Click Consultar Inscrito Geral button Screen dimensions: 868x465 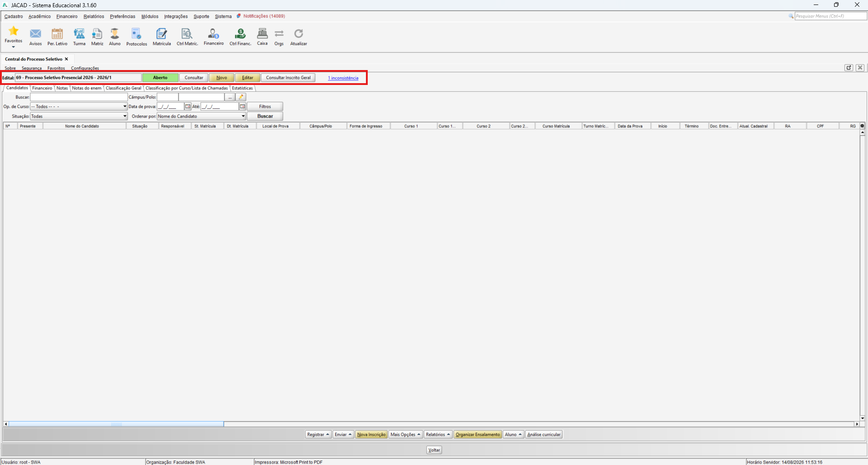(x=288, y=78)
